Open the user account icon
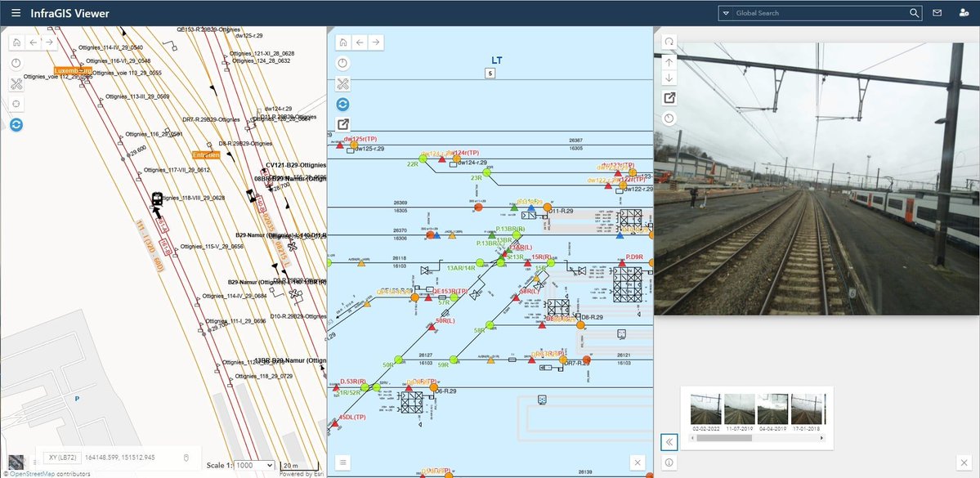980x478 pixels. pos(963,13)
